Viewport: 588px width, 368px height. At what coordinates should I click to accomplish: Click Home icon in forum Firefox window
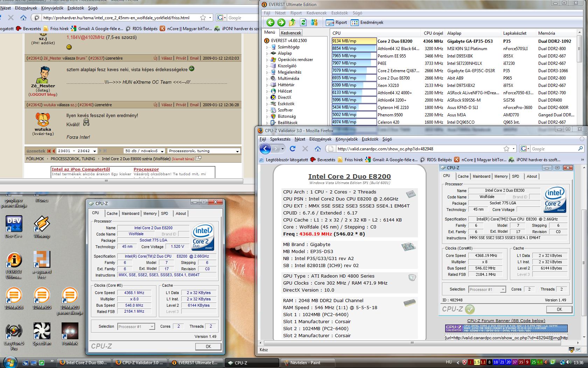tap(23, 18)
